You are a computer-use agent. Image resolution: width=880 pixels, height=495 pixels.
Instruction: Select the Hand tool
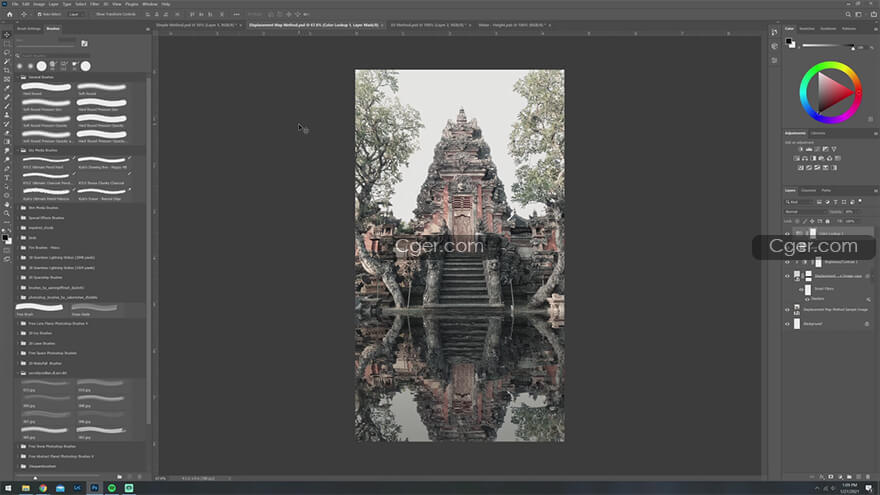[x=7, y=205]
